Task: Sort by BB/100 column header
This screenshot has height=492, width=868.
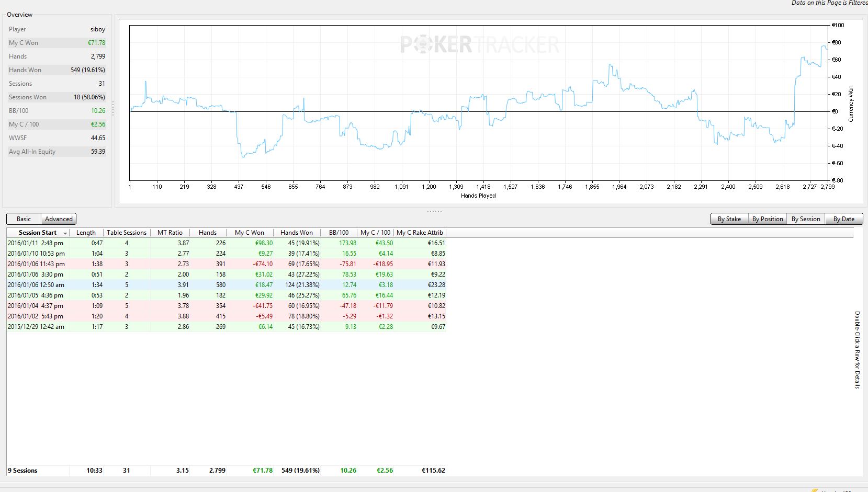Action: [x=339, y=233]
